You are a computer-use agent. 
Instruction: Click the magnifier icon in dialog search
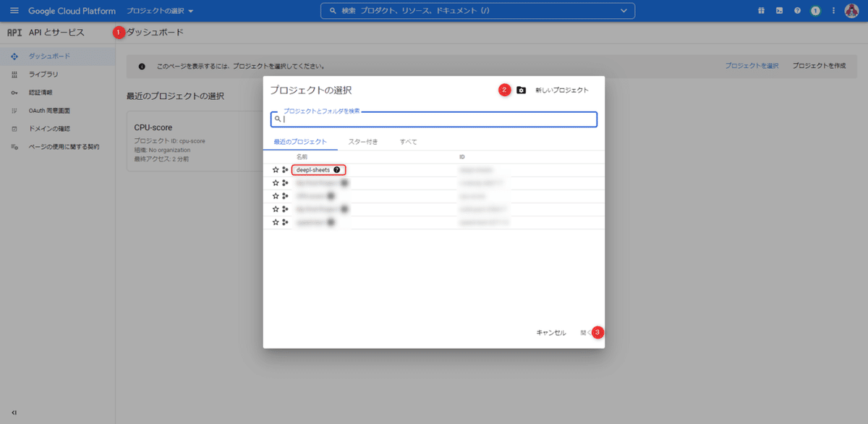(278, 119)
